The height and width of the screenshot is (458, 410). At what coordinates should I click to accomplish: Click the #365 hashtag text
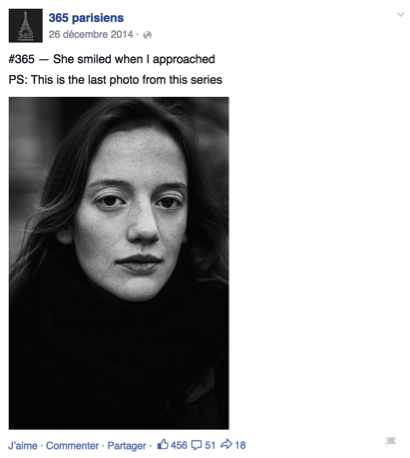21,59
